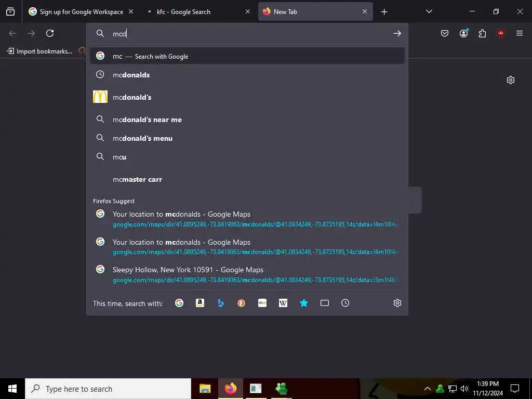The image size is (532, 399).
Task: Close the Sign up for Google Workspace tab
Action: [131, 12]
